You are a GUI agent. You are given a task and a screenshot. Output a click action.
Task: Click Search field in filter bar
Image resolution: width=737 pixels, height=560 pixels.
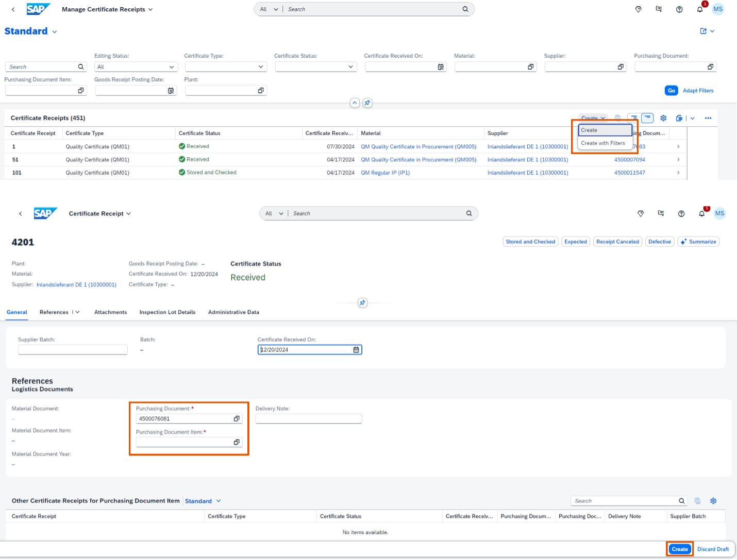pyautogui.click(x=46, y=67)
